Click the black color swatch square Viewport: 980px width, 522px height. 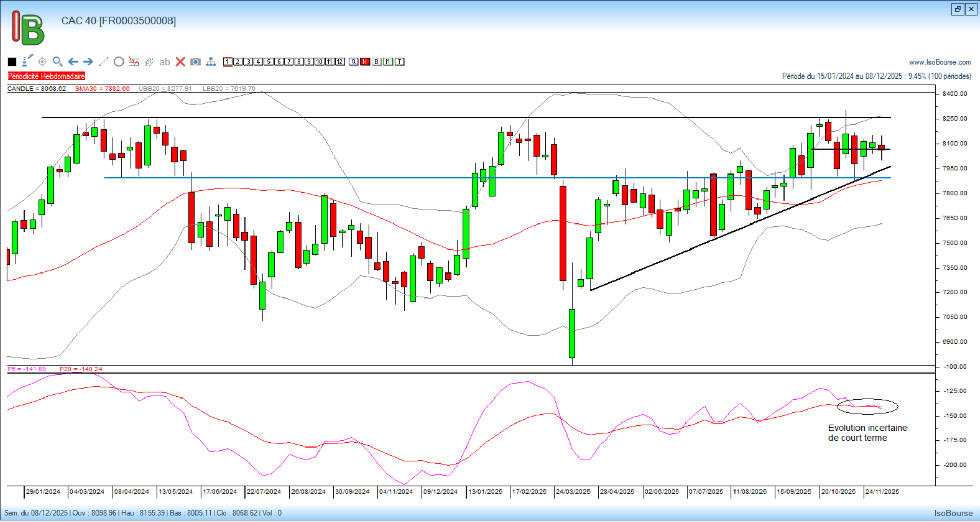[12, 62]
